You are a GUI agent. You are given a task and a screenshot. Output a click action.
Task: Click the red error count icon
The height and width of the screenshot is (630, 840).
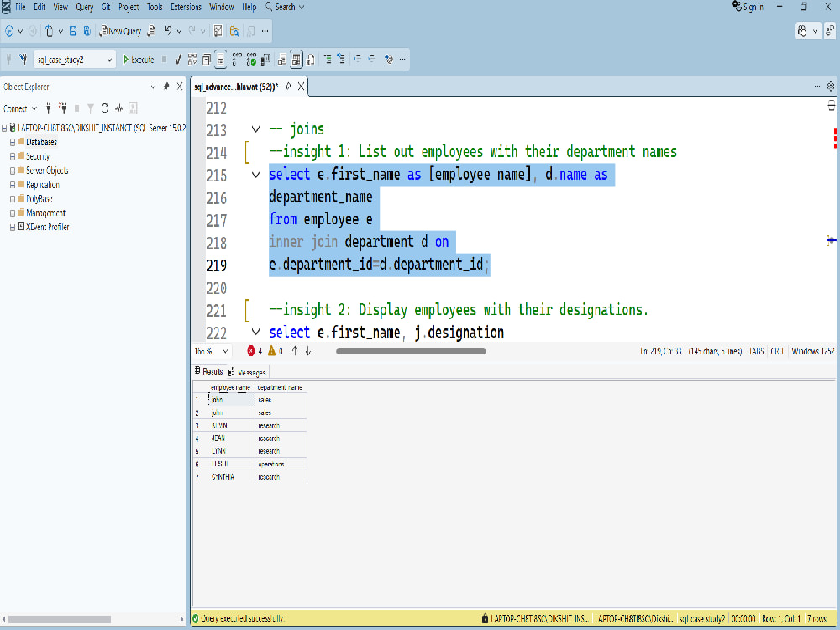(250, 351)
